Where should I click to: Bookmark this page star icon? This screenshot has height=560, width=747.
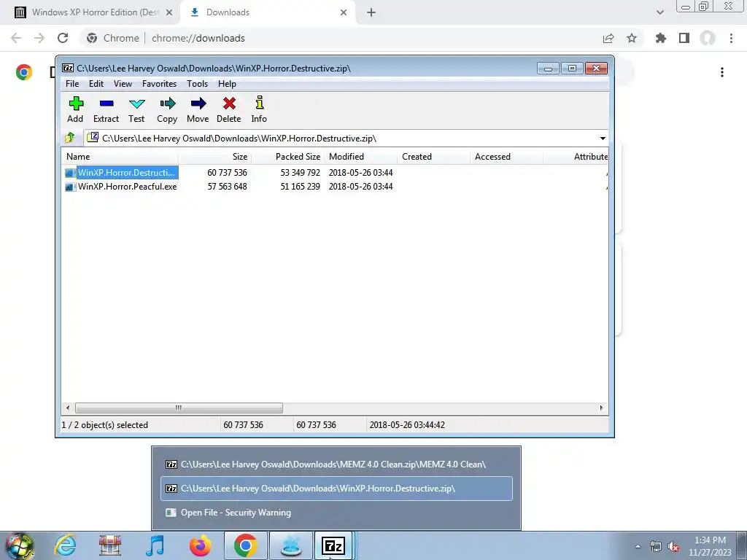[632, 38]
